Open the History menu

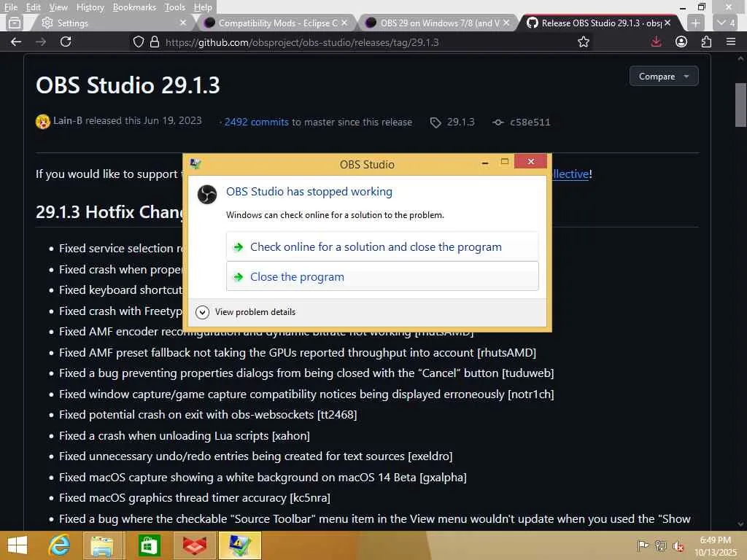click(90, 7)
